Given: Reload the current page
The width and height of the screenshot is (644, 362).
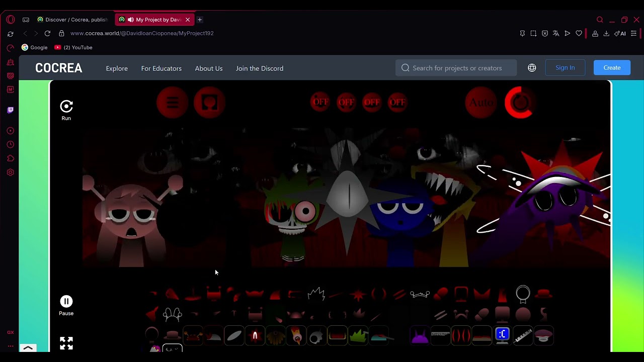Looking at the screenshot, I should click(x=47, y=33).
